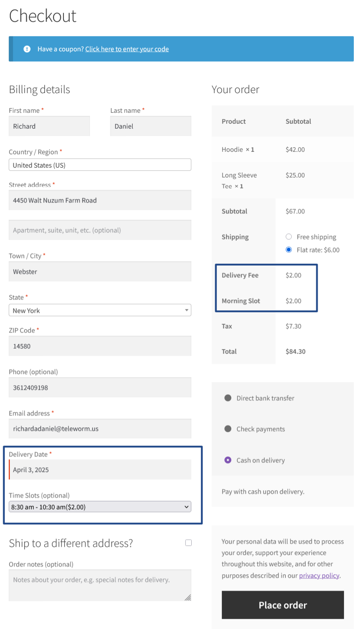
Task: Tick the Ship to a different address checkbox
Action: pyautogui.click(x=188, y=543)
